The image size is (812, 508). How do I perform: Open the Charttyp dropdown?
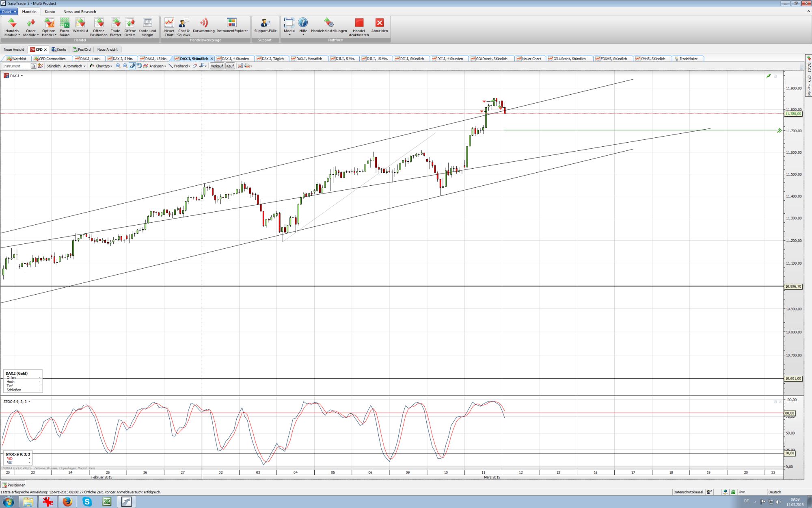point(102,66)
